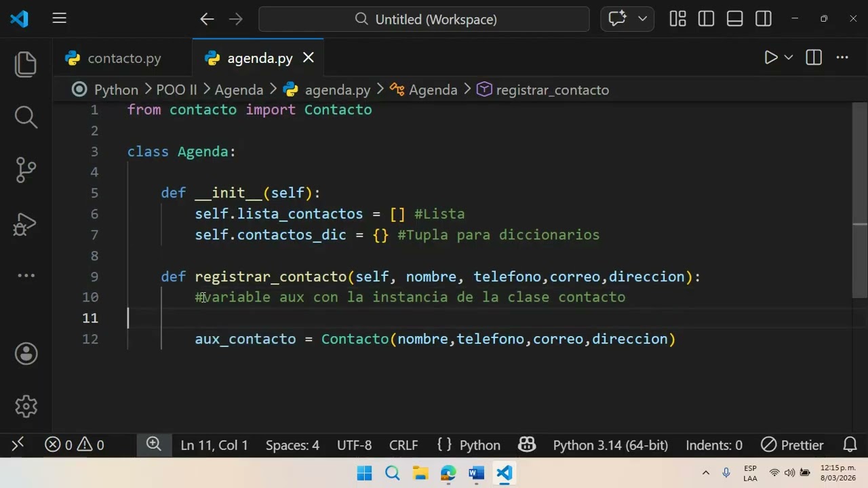Open the Agenda class breadcrumb
This screenshot has width=868, height=488.
click(424, 89)
